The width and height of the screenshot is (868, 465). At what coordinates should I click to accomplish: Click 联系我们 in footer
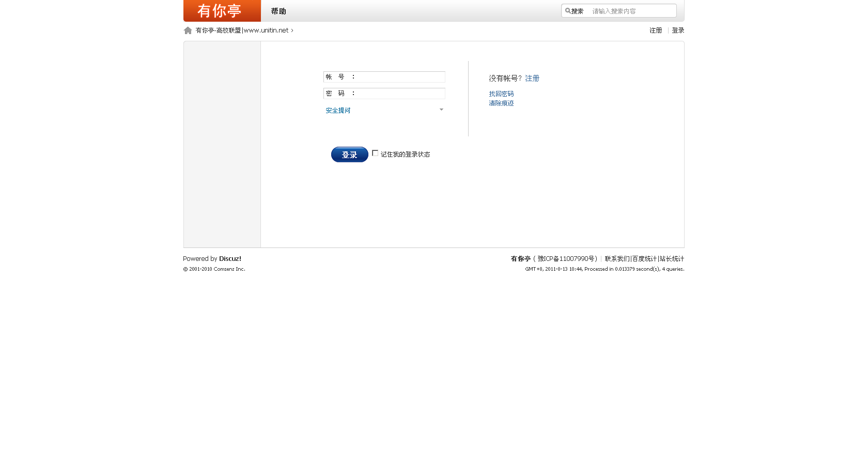pyautogui.click(x=617, y=259)
